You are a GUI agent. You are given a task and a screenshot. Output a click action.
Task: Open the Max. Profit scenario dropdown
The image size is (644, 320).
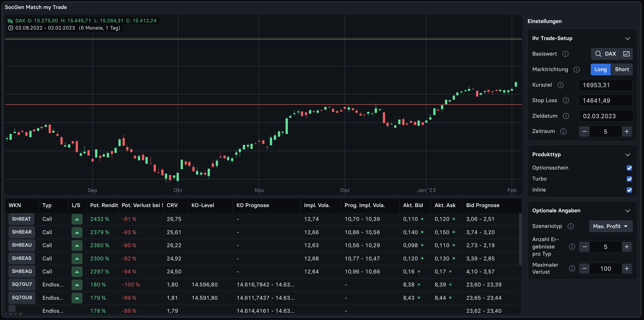click(611, 226)
